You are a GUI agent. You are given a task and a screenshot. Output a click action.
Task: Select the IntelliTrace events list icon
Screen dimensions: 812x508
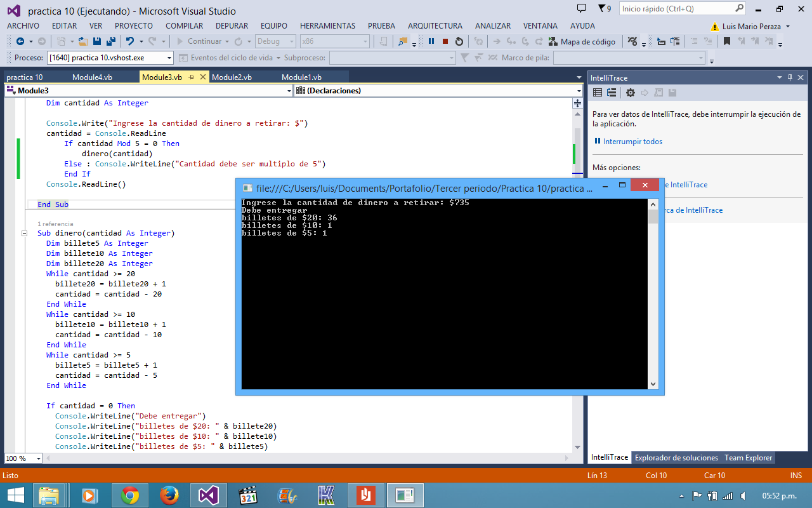coord(597,93)
